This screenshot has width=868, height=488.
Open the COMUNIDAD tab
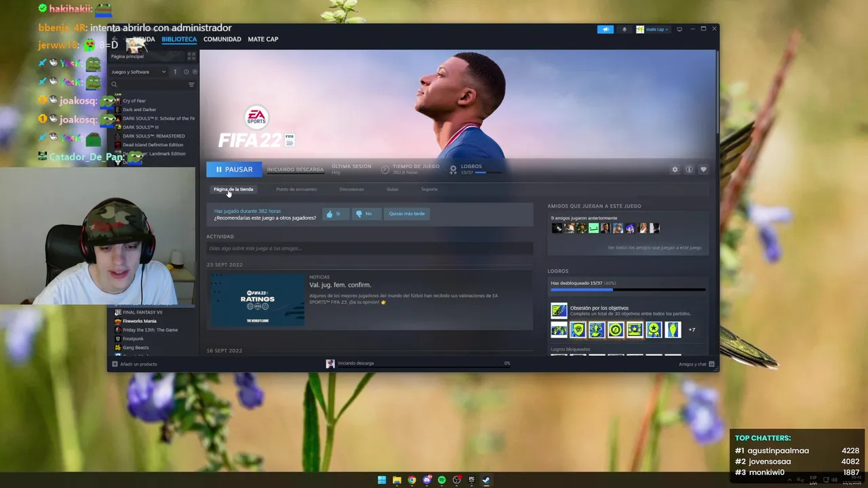(222, 39)
